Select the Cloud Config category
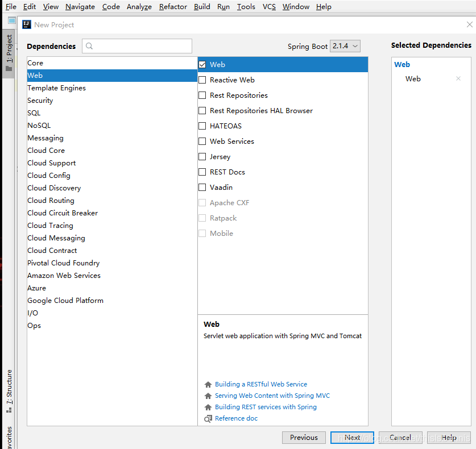The image size is (476, 449). point(112,176)
